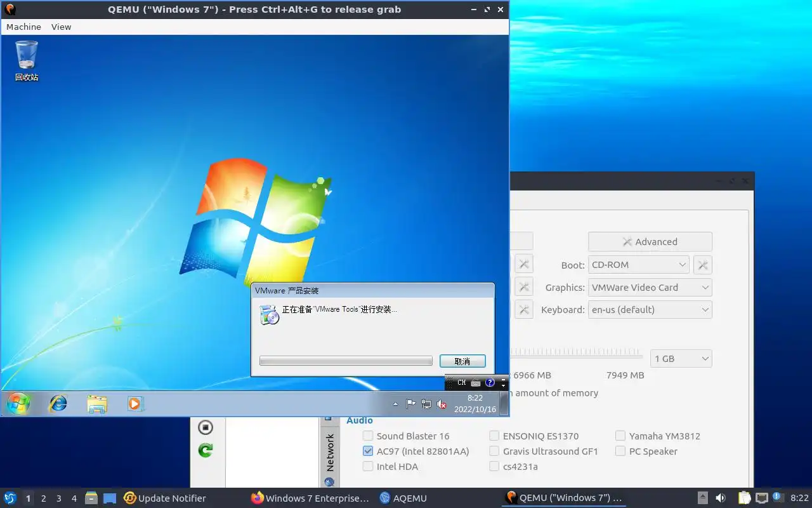
Task: Click the Linux panel clock 8:22
Action: click(x=799, y=498)
